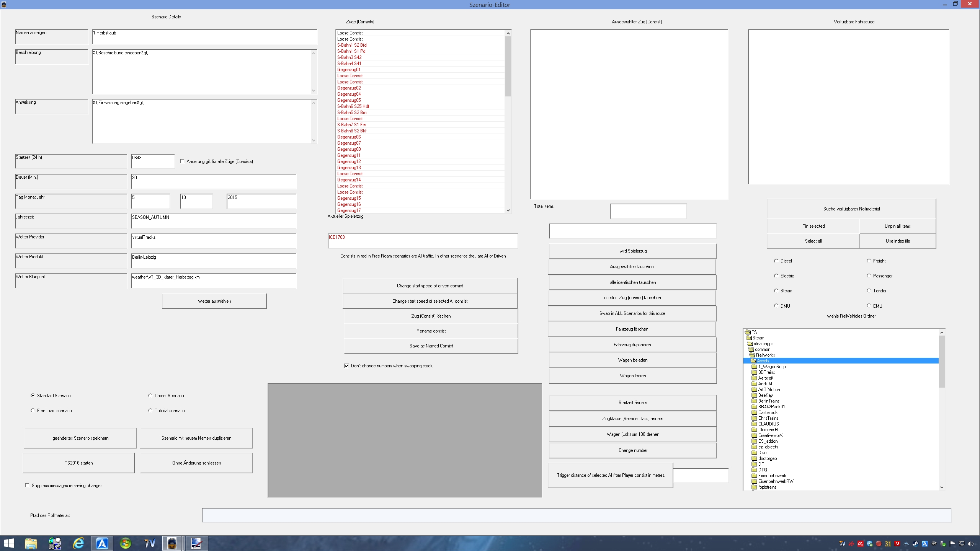Image resolution: width=980 pixels, height=551 pixels.
Task: Enable Suppress messages re saving changes
Action: 28,486
